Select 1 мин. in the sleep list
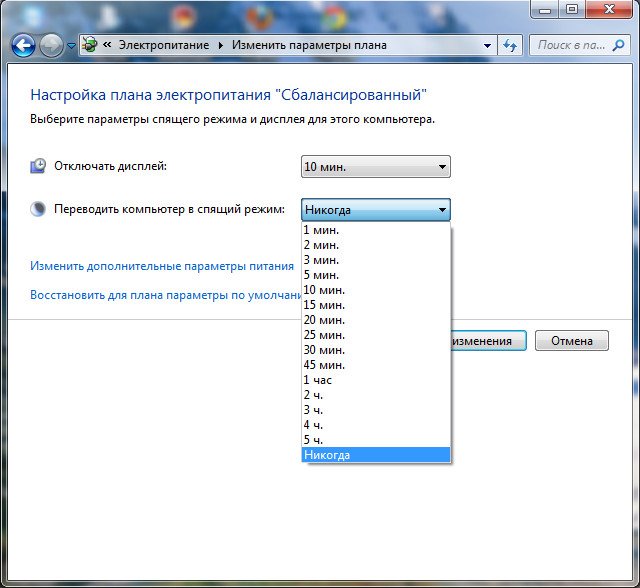Image resolution: width=640 pixels, height=588 pixels. click(376, 230)
